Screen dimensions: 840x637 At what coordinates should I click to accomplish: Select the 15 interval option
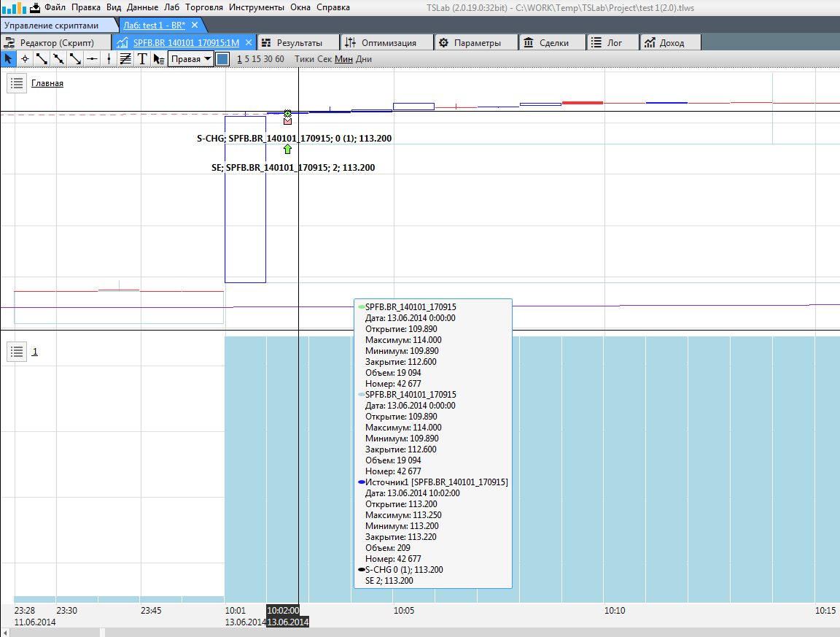[258, 59]
